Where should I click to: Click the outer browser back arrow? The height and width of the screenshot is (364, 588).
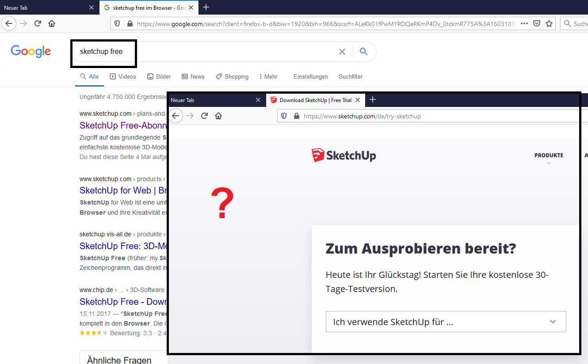click(x=9, y=23)
